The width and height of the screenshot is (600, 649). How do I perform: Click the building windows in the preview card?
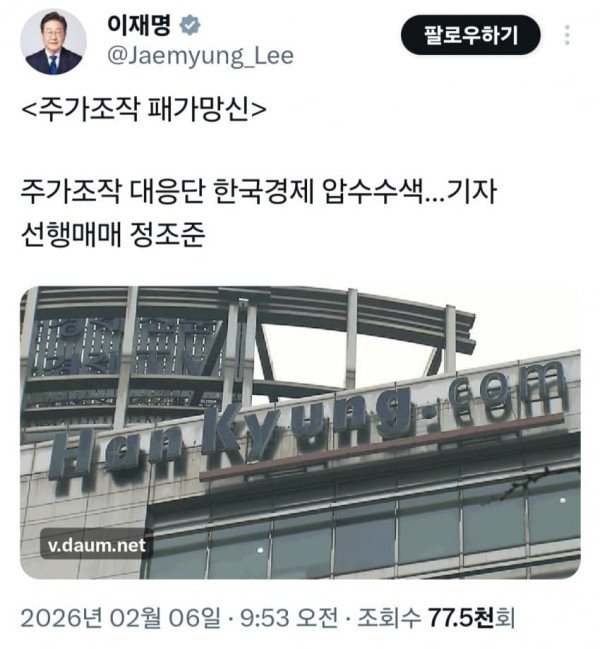click(x=364, y=534)
